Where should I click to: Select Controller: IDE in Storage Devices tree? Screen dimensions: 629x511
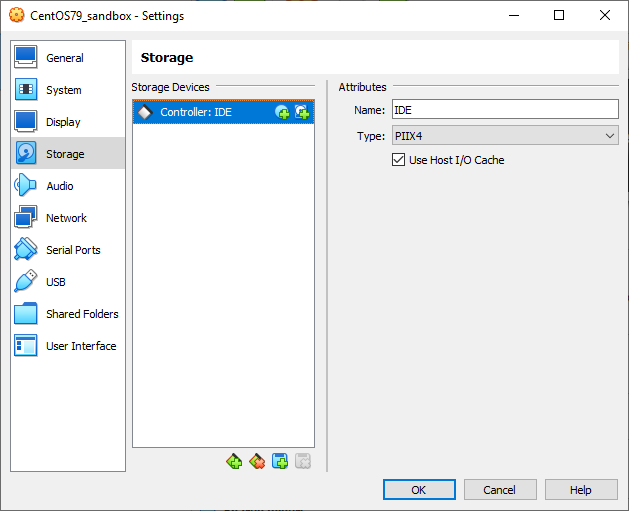196,113
